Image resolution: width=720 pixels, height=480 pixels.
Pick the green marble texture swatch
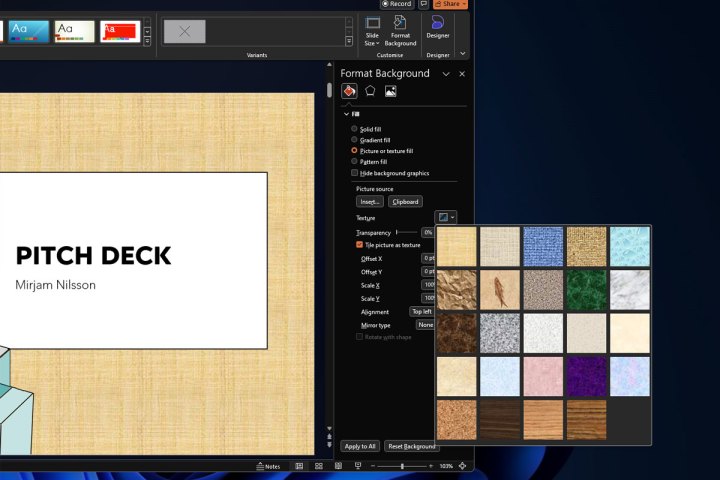pyautogui.click(x=587, y=290)
